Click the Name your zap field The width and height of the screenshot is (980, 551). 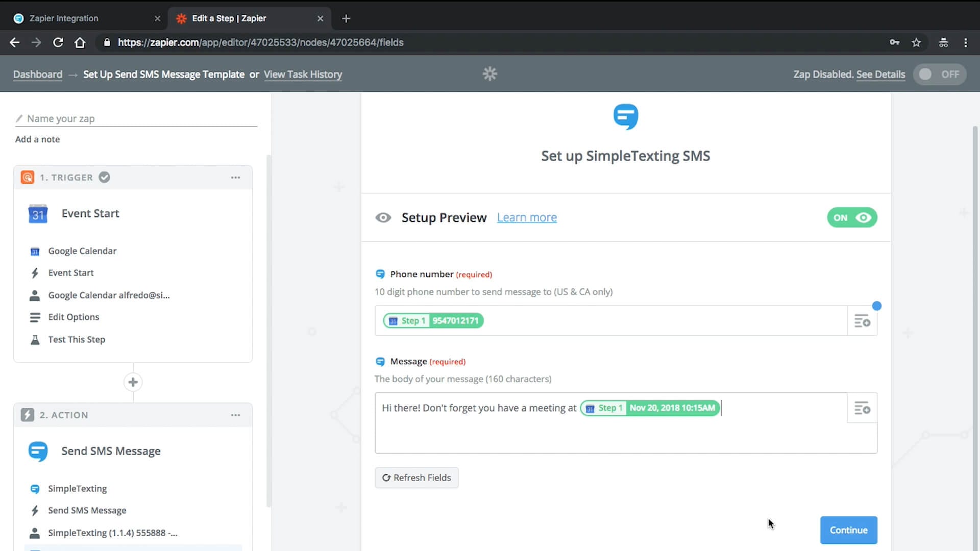pyautogui.click(x=136, y=118)
